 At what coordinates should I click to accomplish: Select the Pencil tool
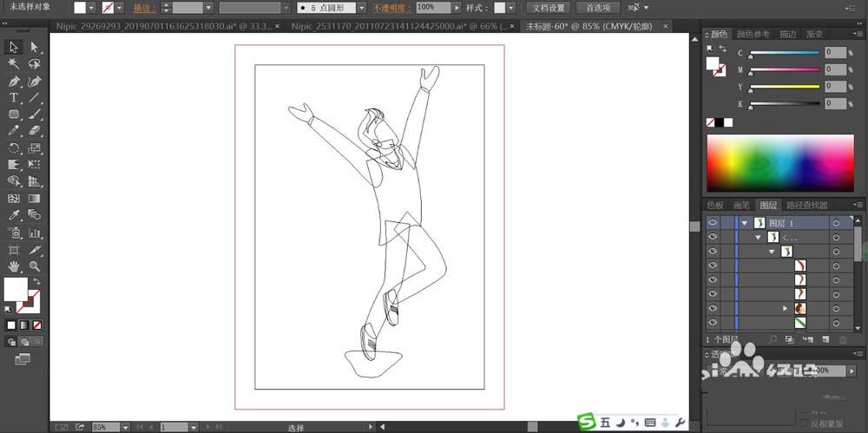pyautogui.click(x=14, y=131)
